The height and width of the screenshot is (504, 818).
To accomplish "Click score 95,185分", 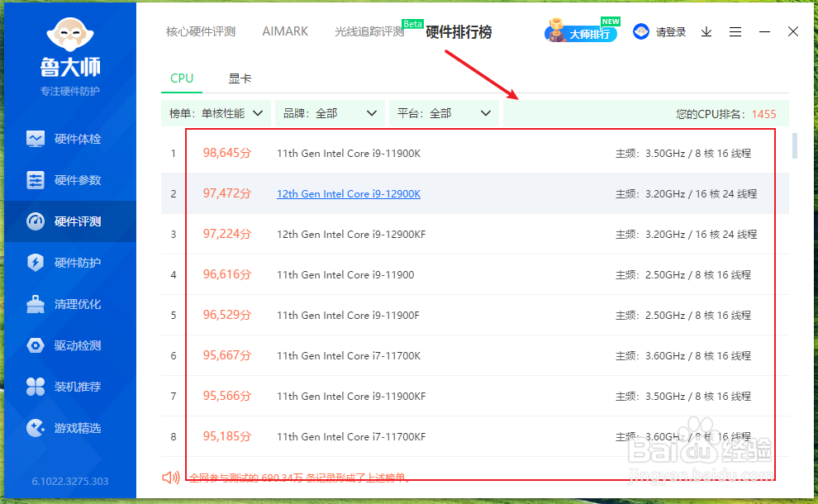I will point(227,436).
